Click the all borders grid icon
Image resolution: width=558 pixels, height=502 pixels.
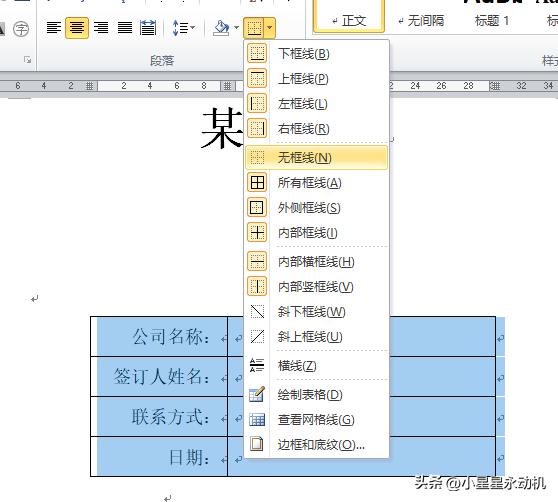257,183
